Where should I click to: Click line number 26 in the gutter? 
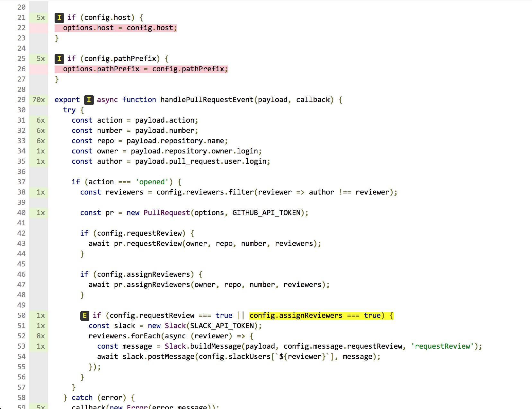coord(22,69)
